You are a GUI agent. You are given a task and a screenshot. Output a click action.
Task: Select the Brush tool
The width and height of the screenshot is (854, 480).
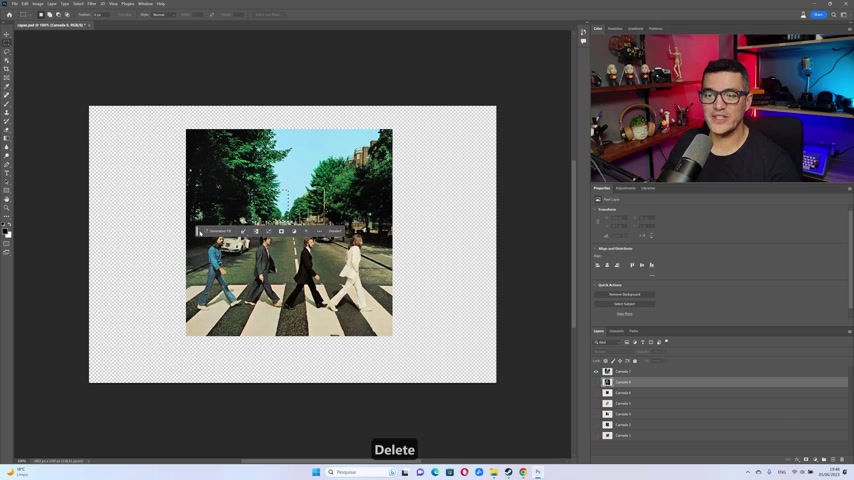click(x=7, y=104)
